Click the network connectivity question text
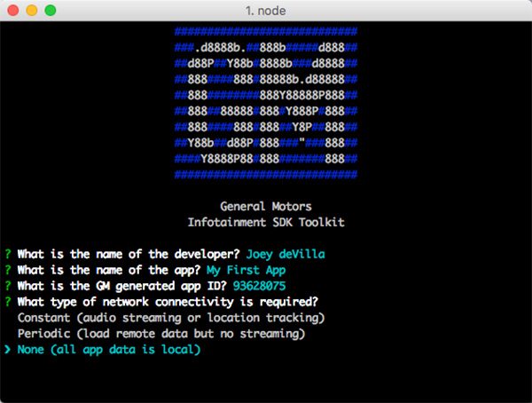Viewport: 532px width, 403px height. (x=168, y=302)
